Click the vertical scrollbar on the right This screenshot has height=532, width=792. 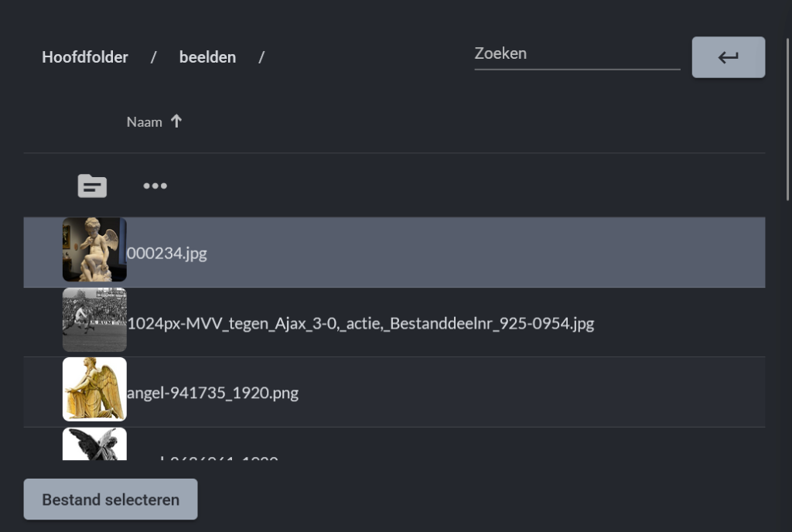(x=788, y=116)
